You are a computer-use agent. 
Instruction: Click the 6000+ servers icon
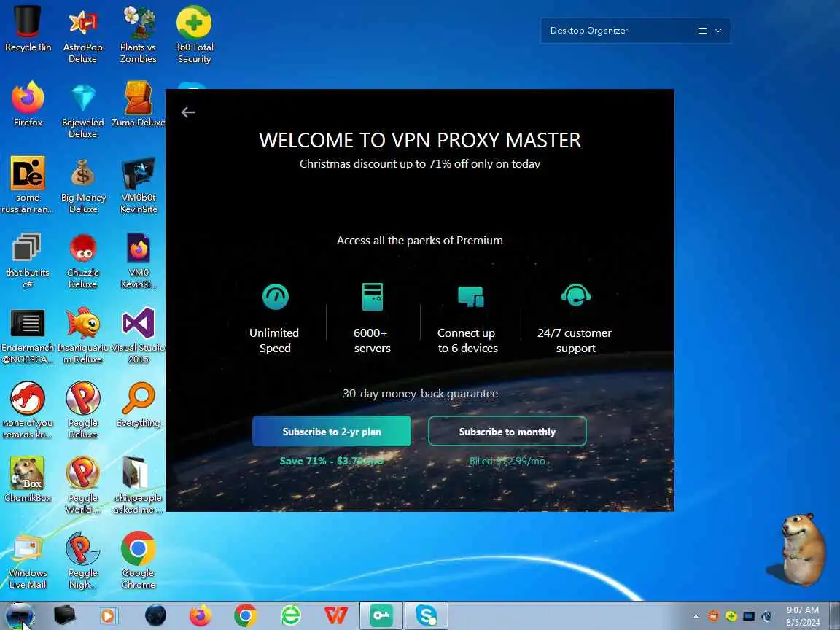(373, 296)
